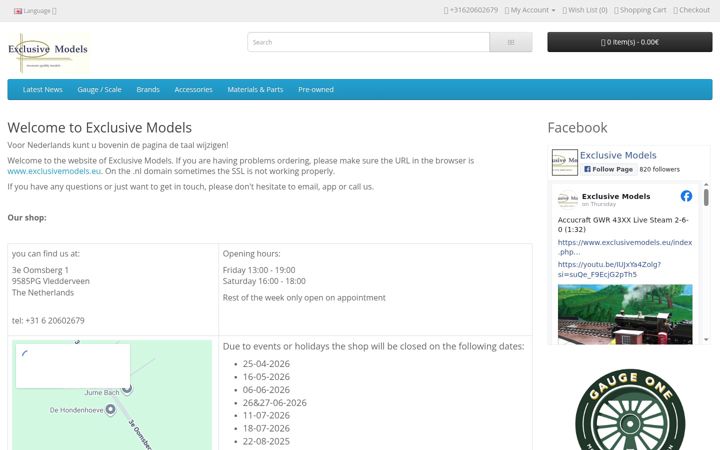This screenshot has width=720, height=450.
Task: Go to Shopping Cart
Action: 640,10
